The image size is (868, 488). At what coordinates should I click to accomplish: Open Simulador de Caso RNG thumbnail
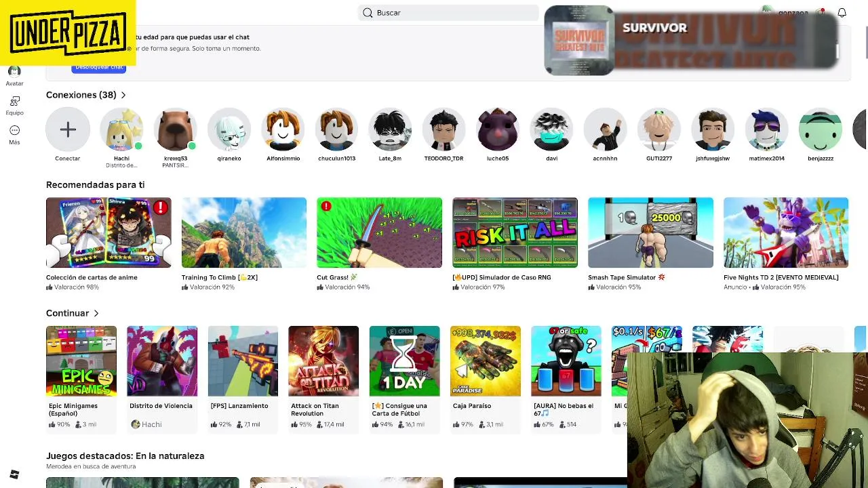tap(515, 232)
